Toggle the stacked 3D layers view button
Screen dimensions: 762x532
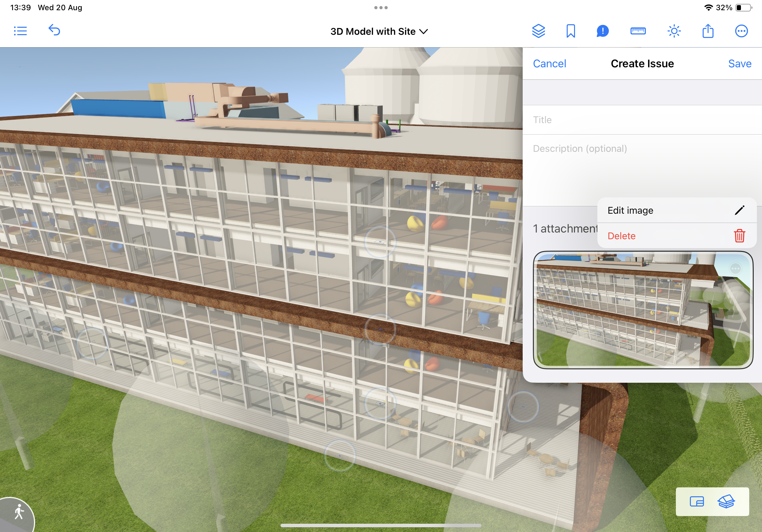point(726,501)
